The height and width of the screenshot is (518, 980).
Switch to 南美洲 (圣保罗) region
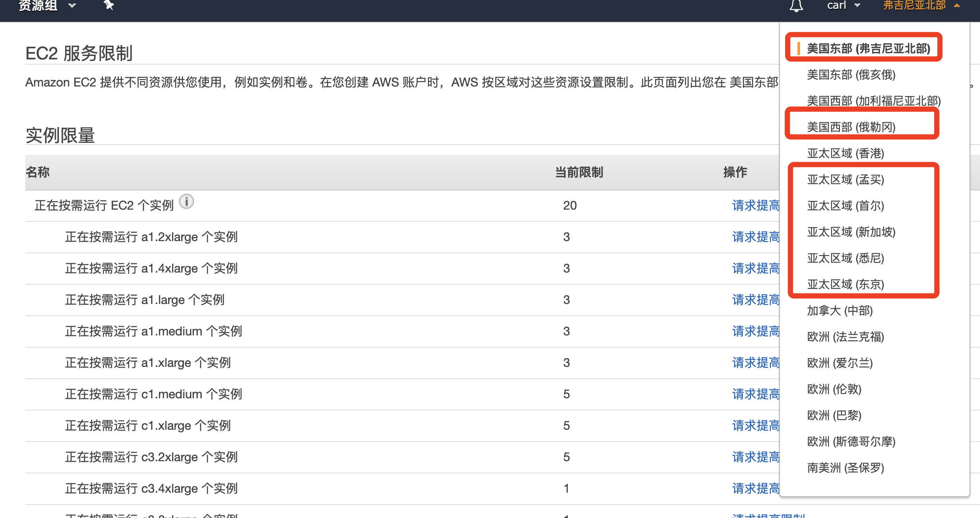[x=845, y=468]
